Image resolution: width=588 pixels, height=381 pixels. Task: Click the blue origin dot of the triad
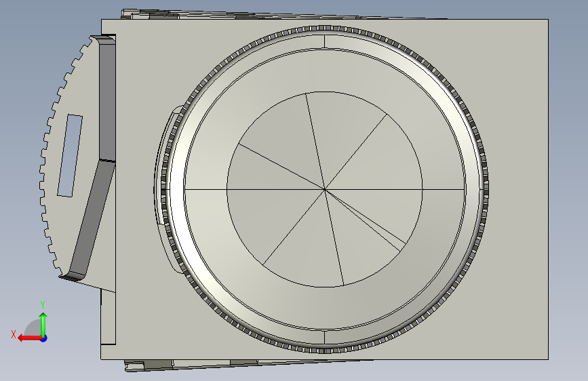[x=44, y=338]
